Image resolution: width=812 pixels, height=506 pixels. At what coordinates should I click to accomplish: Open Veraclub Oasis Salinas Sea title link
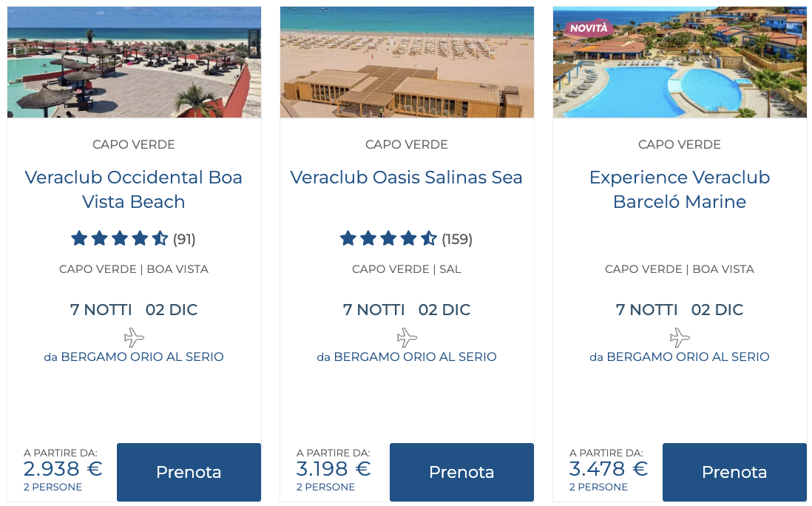pos(407,178)
